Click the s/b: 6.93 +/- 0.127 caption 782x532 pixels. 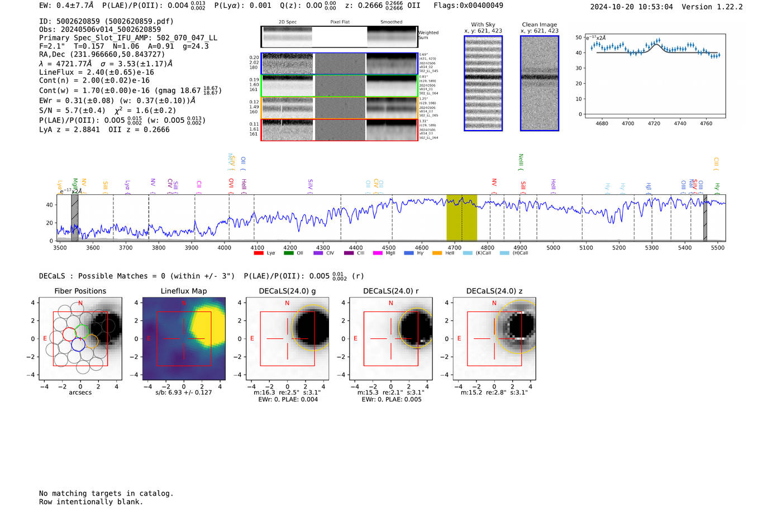[x=184, y=392]
